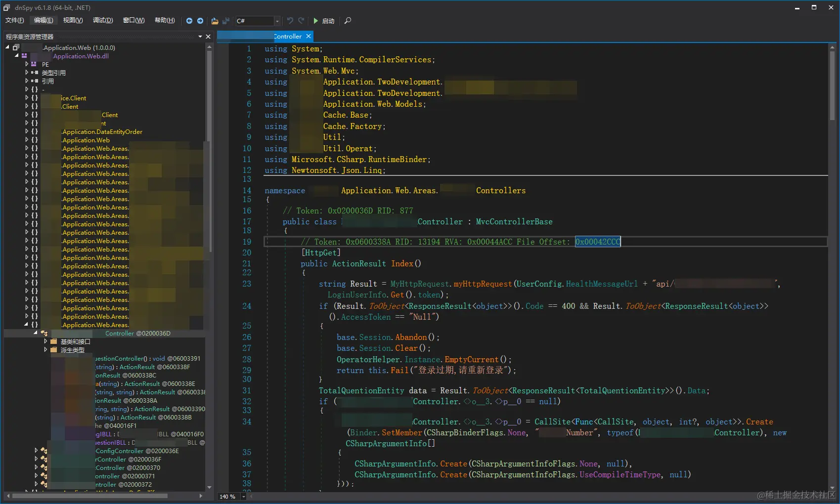
Task: Click the HttpGet attribute in code
Action: click(321, 253)
